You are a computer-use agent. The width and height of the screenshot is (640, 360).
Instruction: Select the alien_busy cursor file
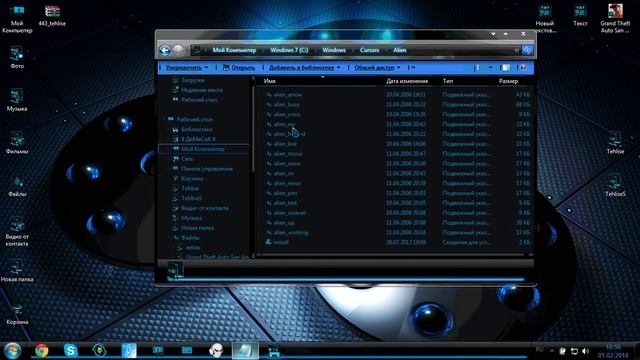(283, 104)
